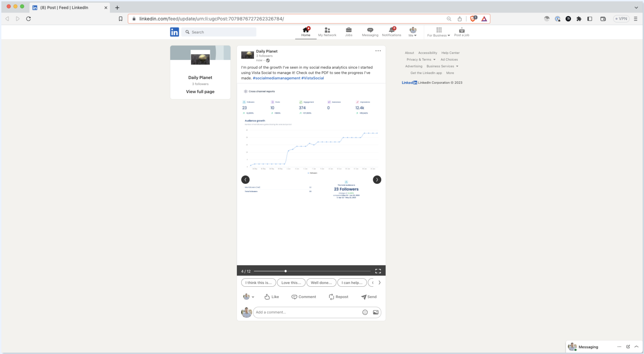Click Get the LinkedIn app
644x354 pixels.
(x=426, y=73)
